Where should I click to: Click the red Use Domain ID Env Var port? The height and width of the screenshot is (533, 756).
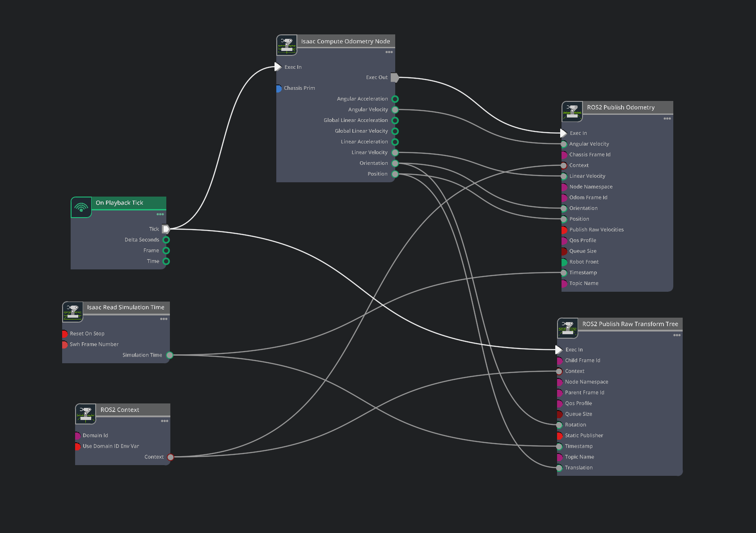[x=78, y=446]
